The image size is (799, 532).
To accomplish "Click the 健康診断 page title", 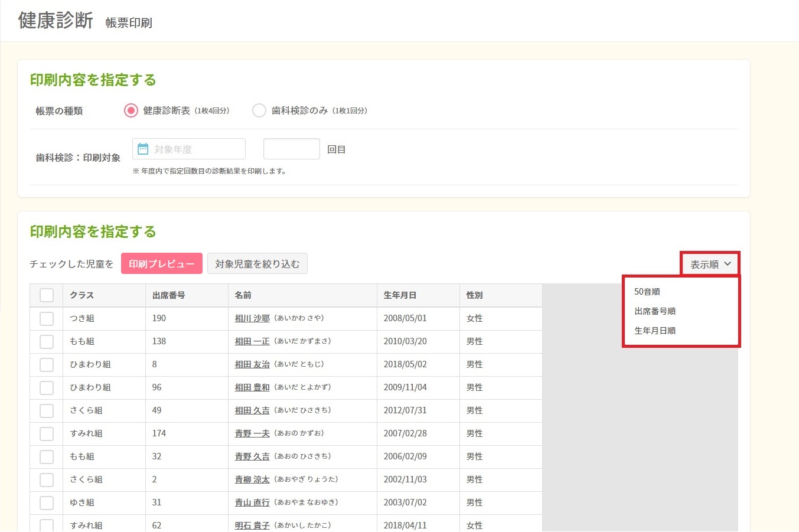I will [56, 21].
